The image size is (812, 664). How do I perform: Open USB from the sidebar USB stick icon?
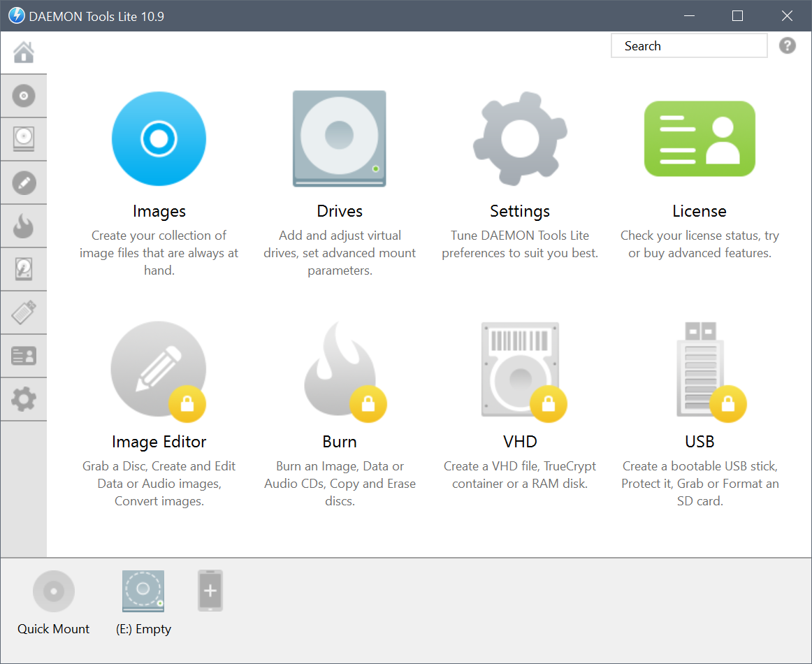coord(24,312)
